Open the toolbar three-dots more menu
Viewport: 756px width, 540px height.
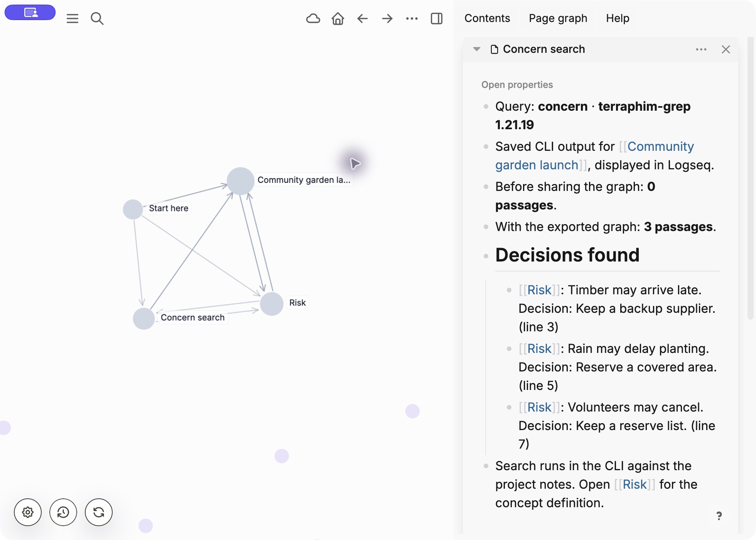pyautogui.click(x=412, y=19)
